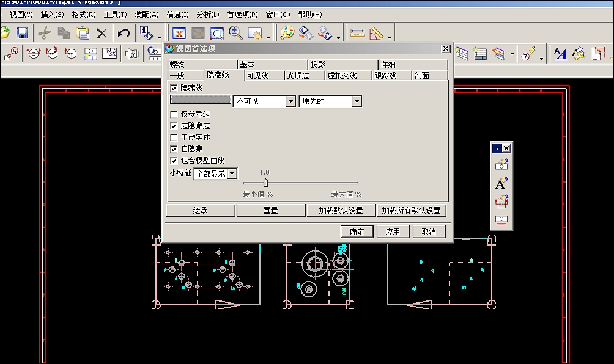This screenshot has height=364, width=614.
Task: Expand dropdown arrow next to information icon
Action: coord(160,38)
